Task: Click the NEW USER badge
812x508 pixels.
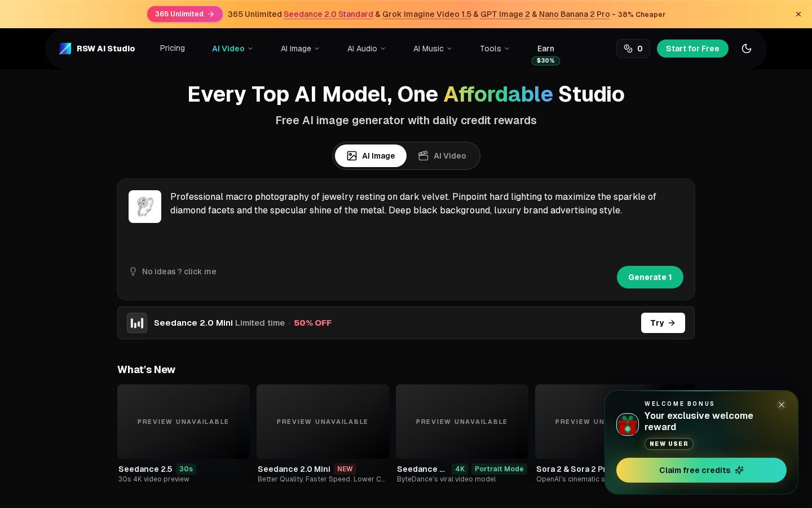Action: click(669, 444)
